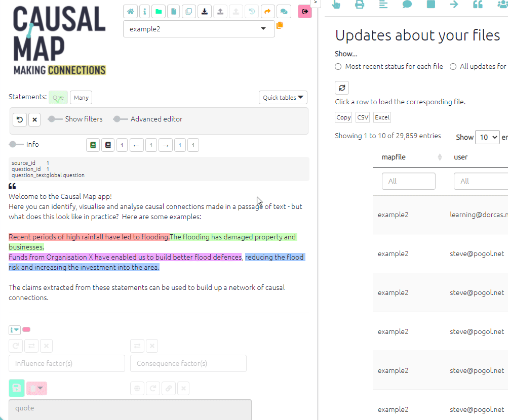Click the printer icon in right panel

click(360, 5)
